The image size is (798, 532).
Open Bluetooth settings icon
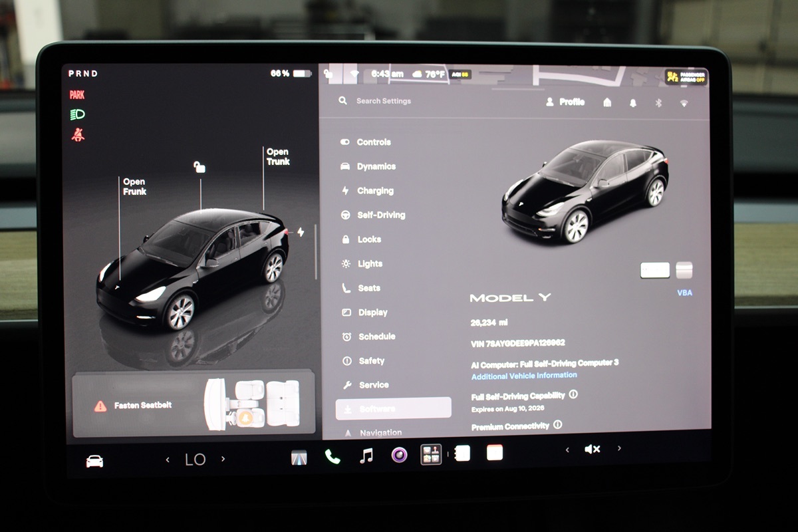659,103
